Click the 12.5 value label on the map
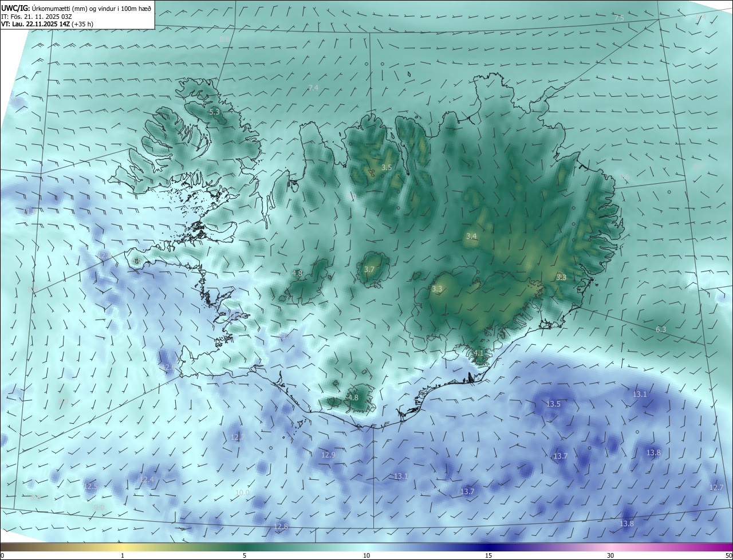Viewport: 733px width, 560px height. tap(91, 487)
